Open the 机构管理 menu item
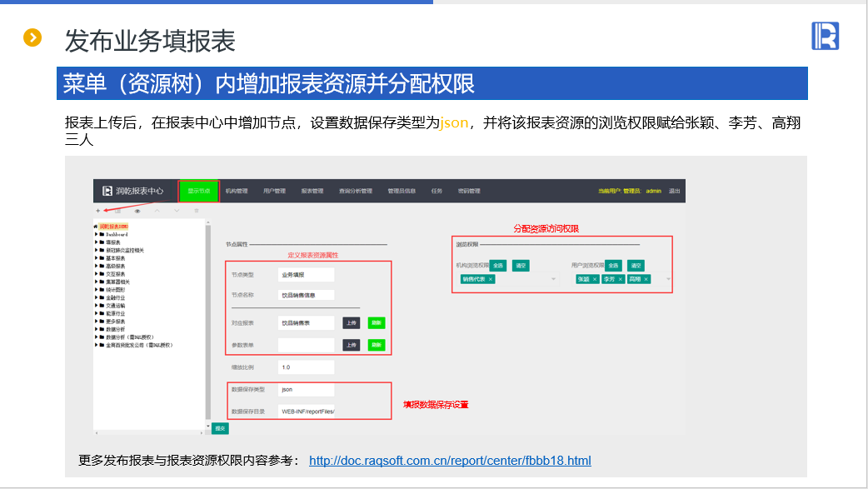The height and width of the screenshot is (489, 868). [x=237, y=191]
